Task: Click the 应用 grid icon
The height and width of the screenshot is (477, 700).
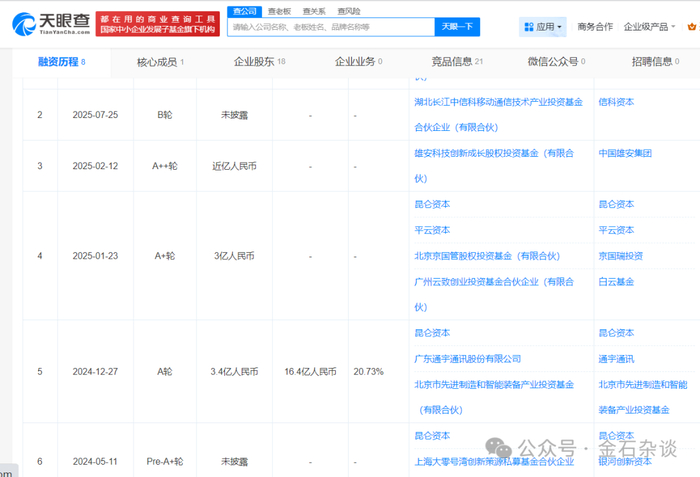Action: point(527,27)
